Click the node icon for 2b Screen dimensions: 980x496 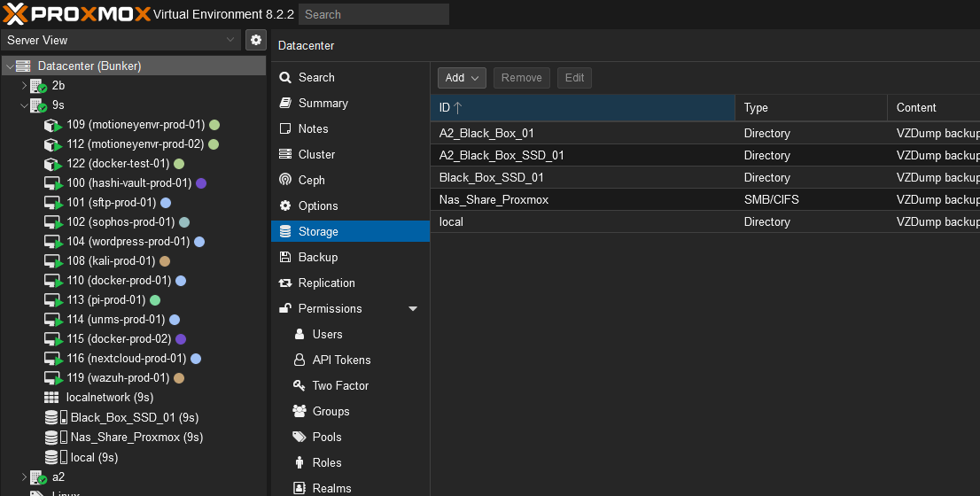coord(39,86)
